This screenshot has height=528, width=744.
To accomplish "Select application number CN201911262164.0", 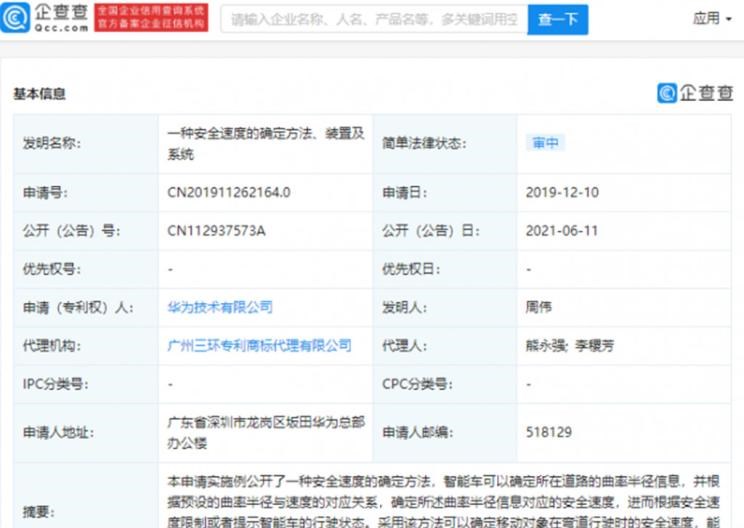I will pyautogui.click(x=229, y=192).
